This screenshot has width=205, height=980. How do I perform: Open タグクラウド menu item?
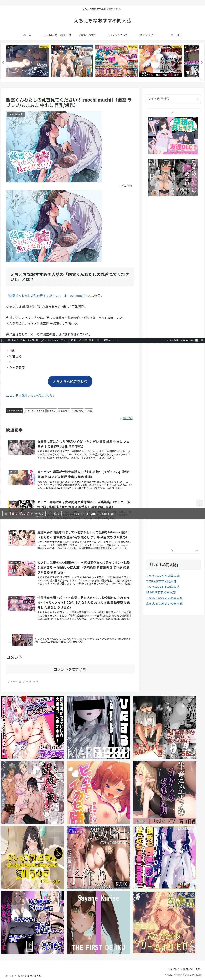[147, 35]
